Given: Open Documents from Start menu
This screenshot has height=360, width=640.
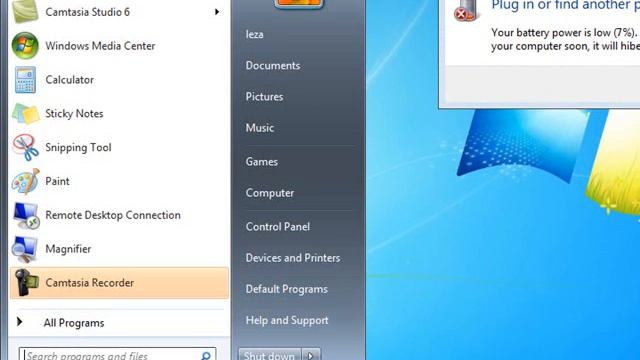Looking at the screenshot, I should (273, 65).
